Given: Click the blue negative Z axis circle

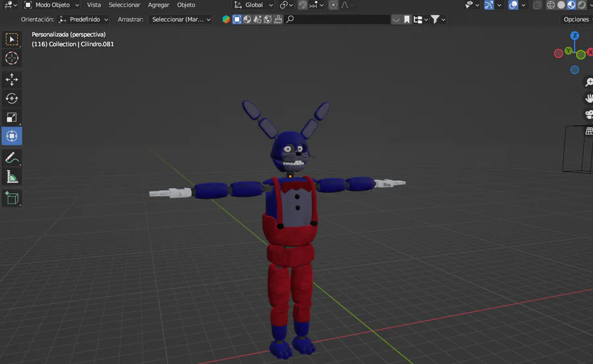Looking at the screenshot, I should tap(575, 70).
